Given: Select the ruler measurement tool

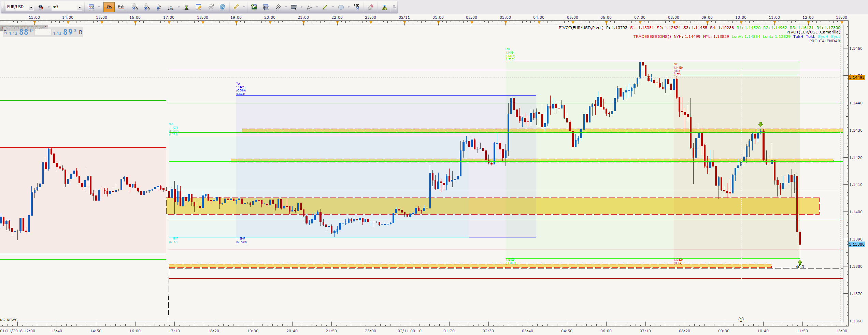Looking at the screenshot, I should (x=236, y=7).
